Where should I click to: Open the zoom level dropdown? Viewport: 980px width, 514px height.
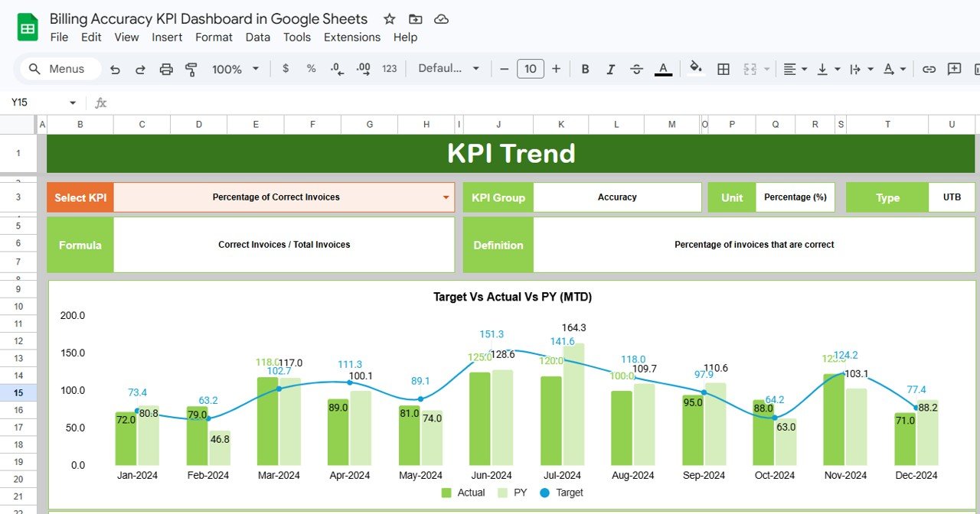coord(234,68)
